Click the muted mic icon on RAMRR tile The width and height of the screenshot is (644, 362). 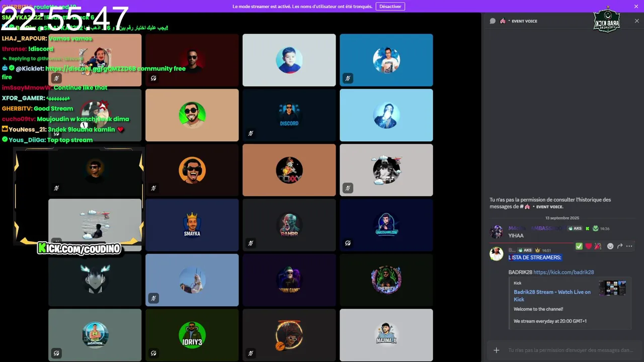[251, 243]
